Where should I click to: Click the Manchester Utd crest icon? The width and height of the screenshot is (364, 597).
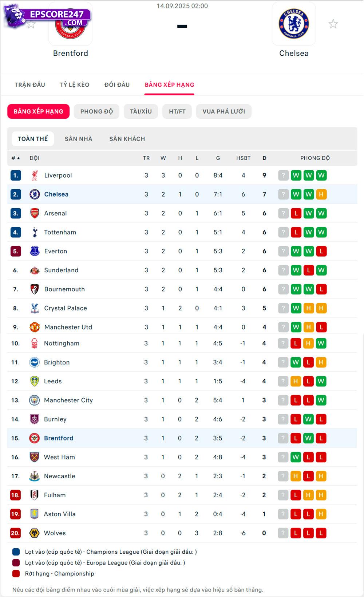pyautogui.click(x=35, y=327)
